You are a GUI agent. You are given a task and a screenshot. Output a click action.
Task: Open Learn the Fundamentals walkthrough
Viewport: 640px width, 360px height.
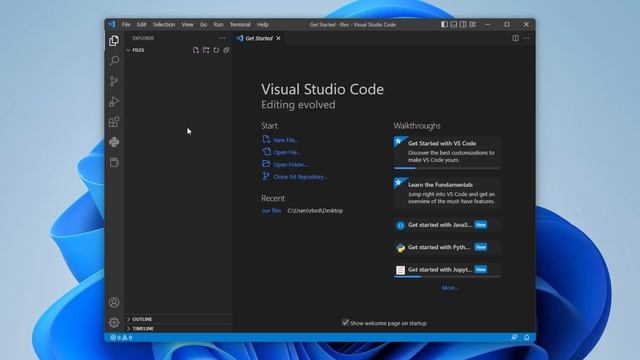tap(447, 193)
